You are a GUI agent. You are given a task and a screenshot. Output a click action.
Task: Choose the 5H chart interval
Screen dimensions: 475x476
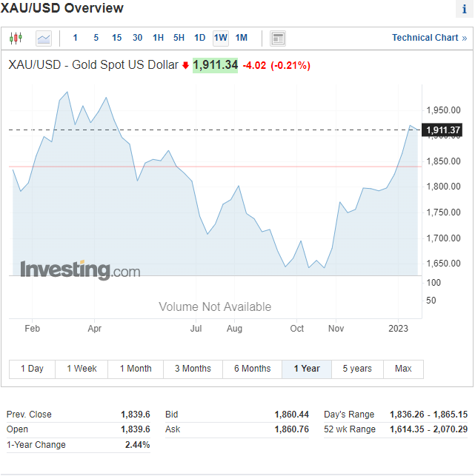(x=179, y=38)
